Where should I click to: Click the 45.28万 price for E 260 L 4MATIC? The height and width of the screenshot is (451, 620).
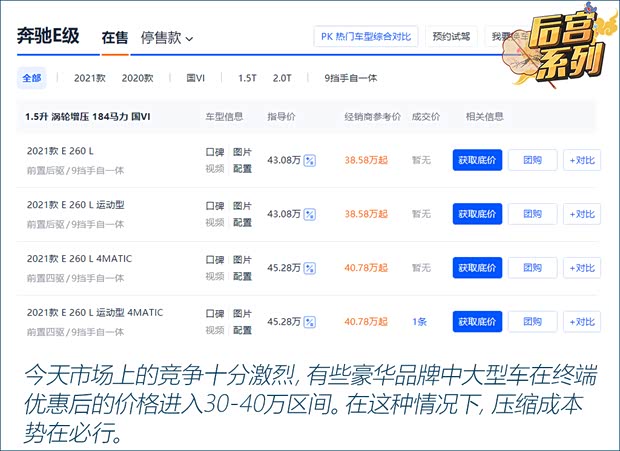point(284,268)
